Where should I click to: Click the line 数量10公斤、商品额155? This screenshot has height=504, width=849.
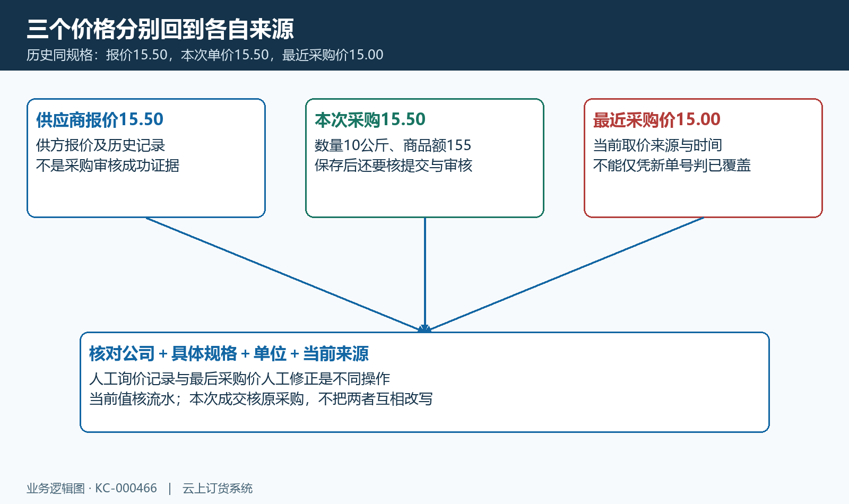pos(393,145)
